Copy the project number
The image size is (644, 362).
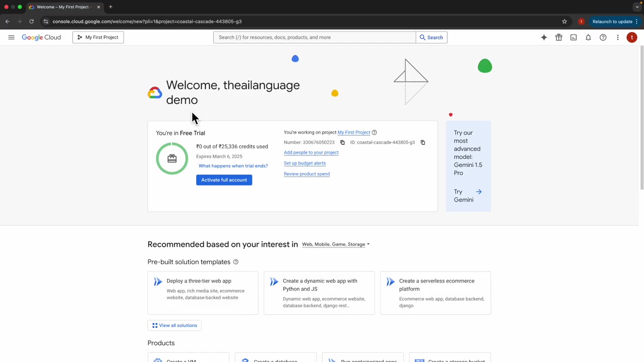343,142
